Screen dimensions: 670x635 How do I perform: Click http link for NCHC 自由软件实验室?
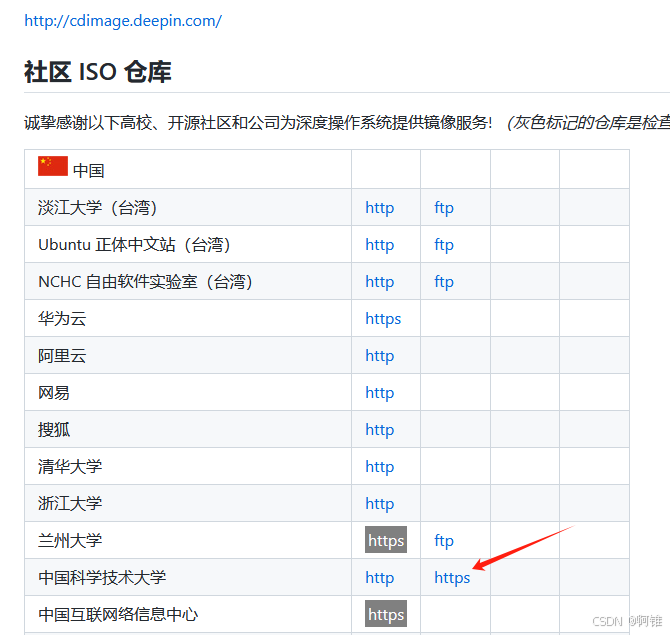click(379, 282)
